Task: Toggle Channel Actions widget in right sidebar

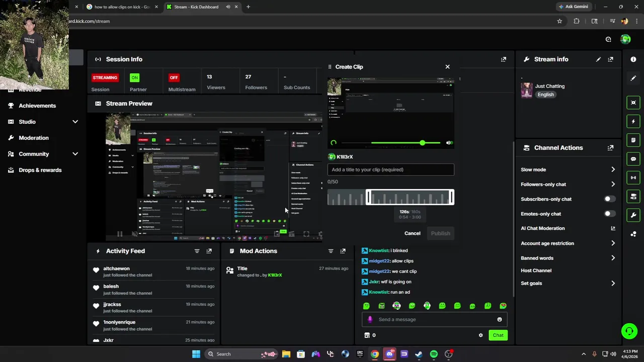Action: pos(633,196)
